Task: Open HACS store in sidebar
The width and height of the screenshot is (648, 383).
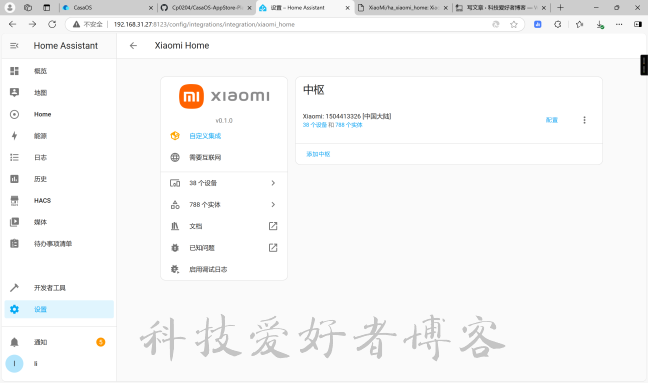Action: (59, 200)
